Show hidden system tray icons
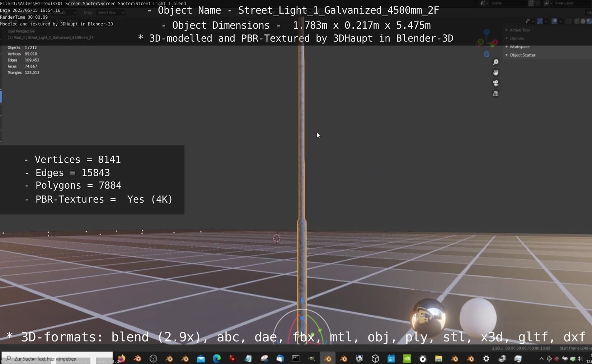The width and height of the screenshot is (592, 364). click(x=541, y=359)
